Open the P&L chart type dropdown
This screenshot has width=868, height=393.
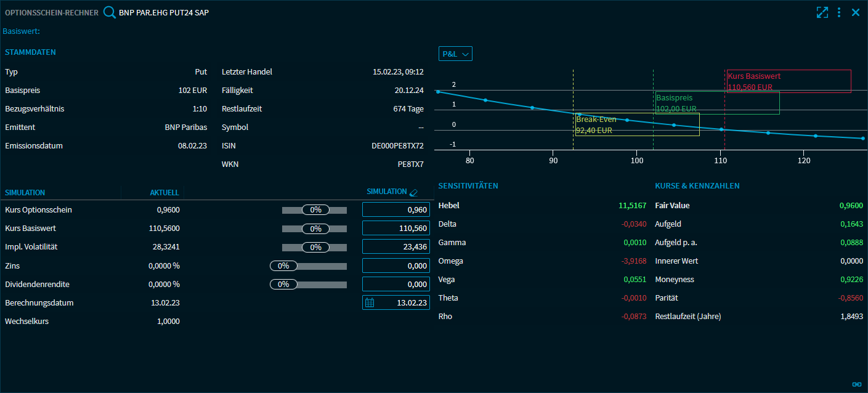click(455, 54)
